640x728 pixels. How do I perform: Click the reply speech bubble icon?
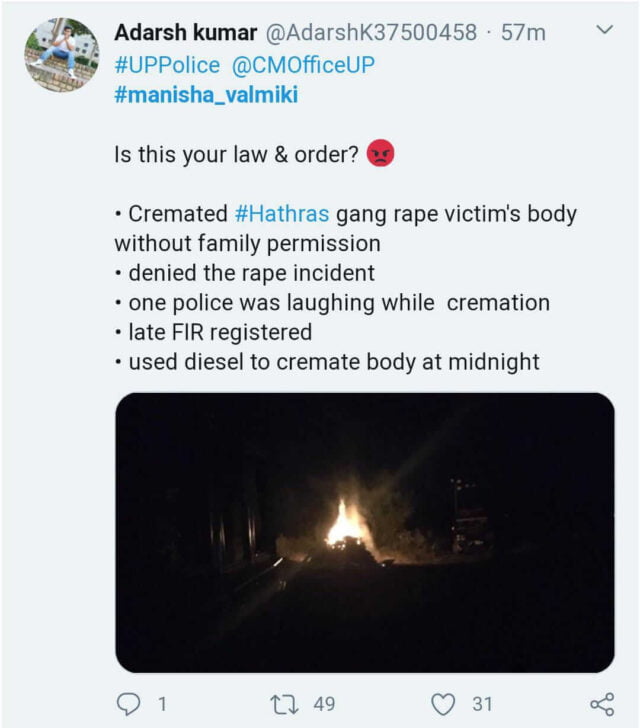click(129, 704)
